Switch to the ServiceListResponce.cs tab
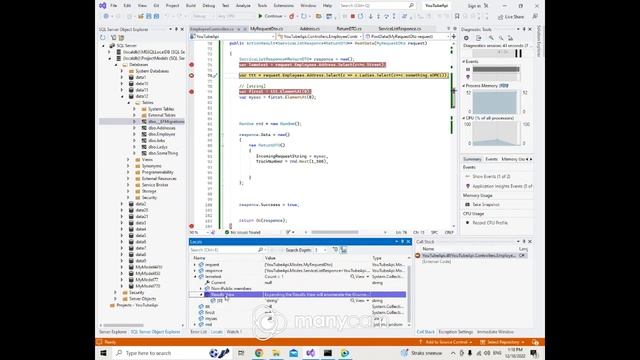Viewport: 640px width, 360px height. 400,29
